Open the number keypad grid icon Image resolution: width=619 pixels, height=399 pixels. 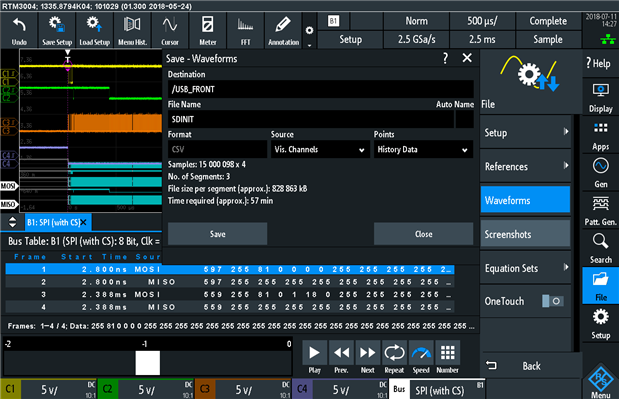tap(447, 352)
